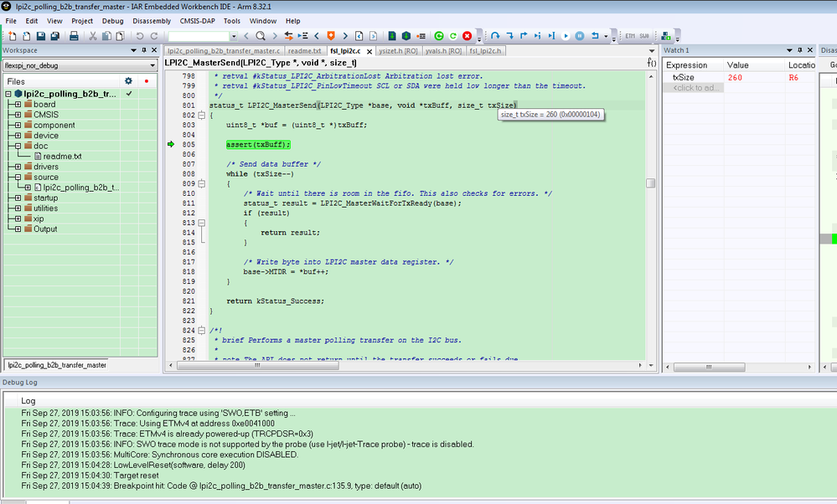Viewport: 837px width, 504px height.
Task: Compile the current file
Action: tap(392, 36)
